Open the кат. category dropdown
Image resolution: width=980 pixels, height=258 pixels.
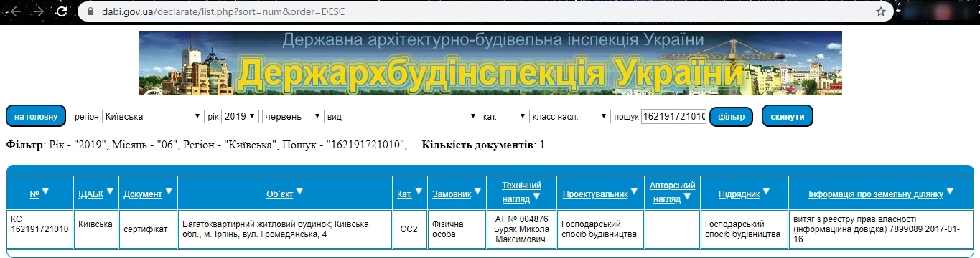(x=514, y=116)
